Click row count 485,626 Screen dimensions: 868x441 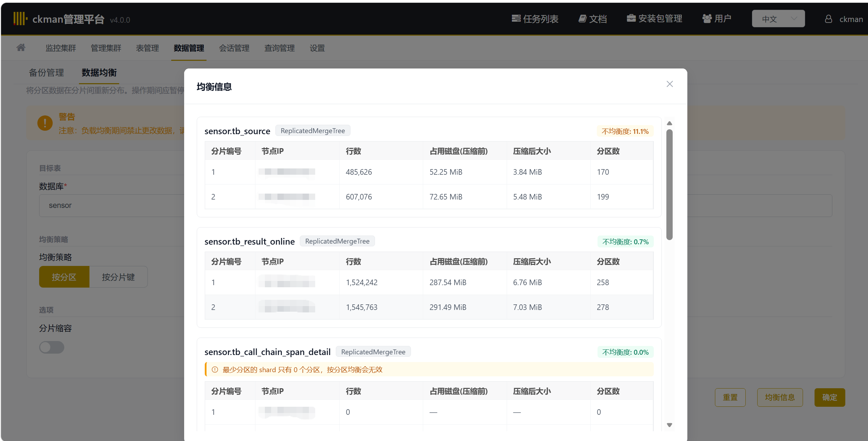359,172
